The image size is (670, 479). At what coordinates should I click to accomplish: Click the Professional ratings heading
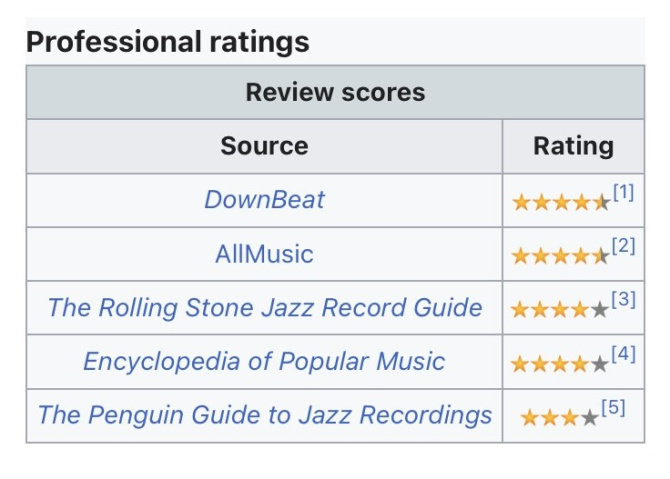coord(168,42)
